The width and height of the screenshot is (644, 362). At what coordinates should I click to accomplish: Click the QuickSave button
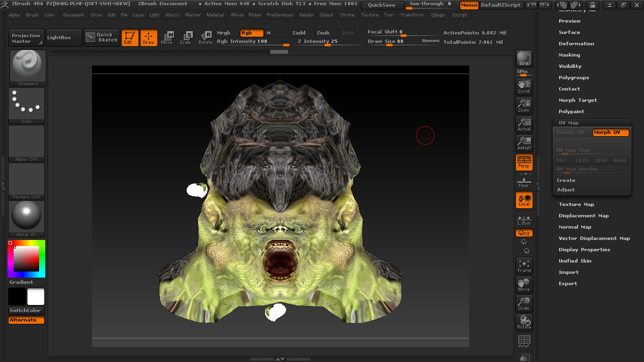[382, 5]
